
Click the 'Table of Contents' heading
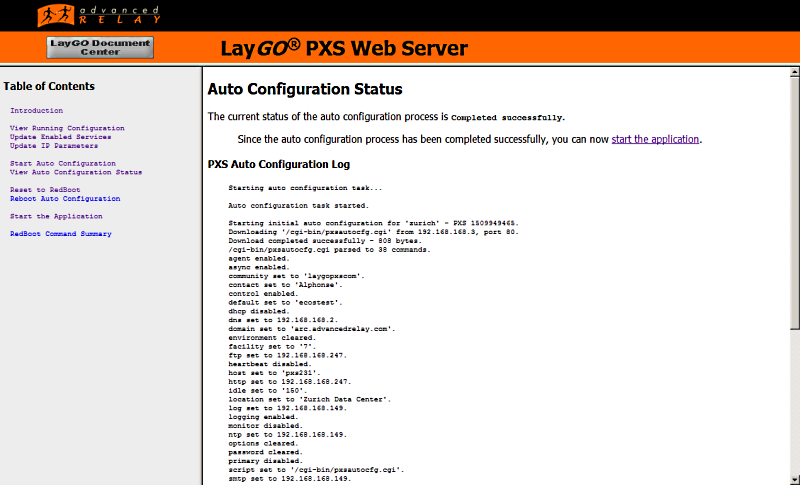click(x=49, y=86)
